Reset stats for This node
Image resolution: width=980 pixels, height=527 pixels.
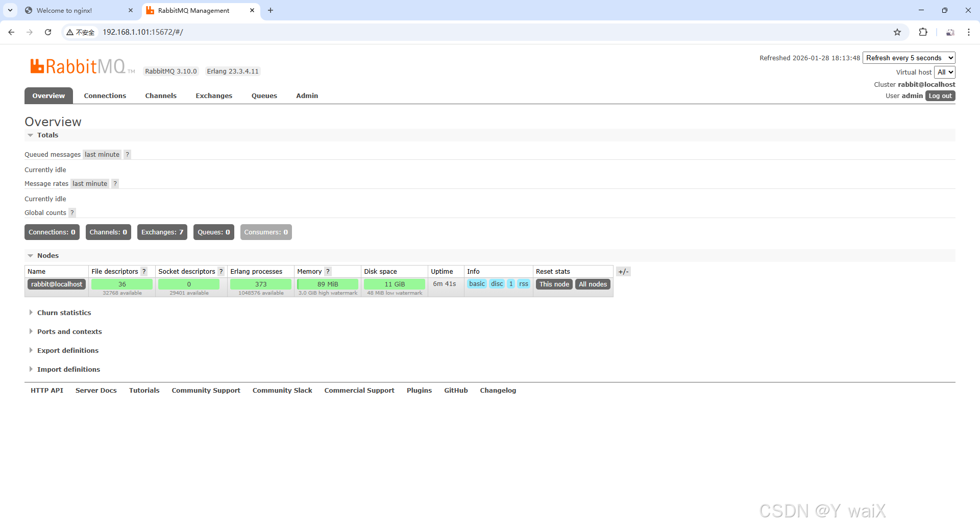[x=554, y=284]
